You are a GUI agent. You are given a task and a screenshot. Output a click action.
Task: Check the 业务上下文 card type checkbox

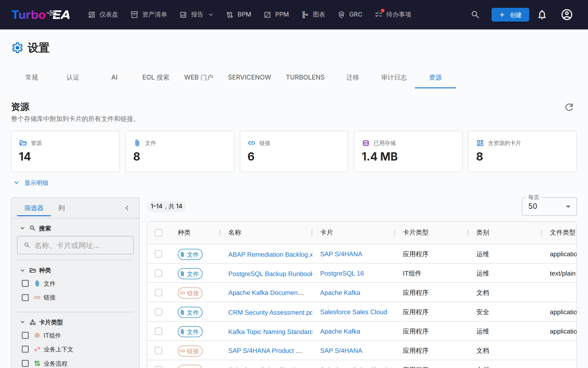click(x=25, y=349)
